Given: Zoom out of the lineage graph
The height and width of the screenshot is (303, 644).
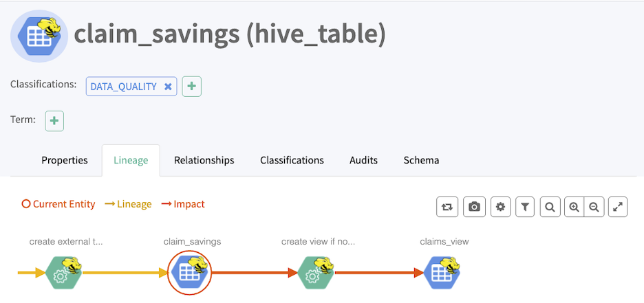Looking at the screenshot, I should point(593,207).
